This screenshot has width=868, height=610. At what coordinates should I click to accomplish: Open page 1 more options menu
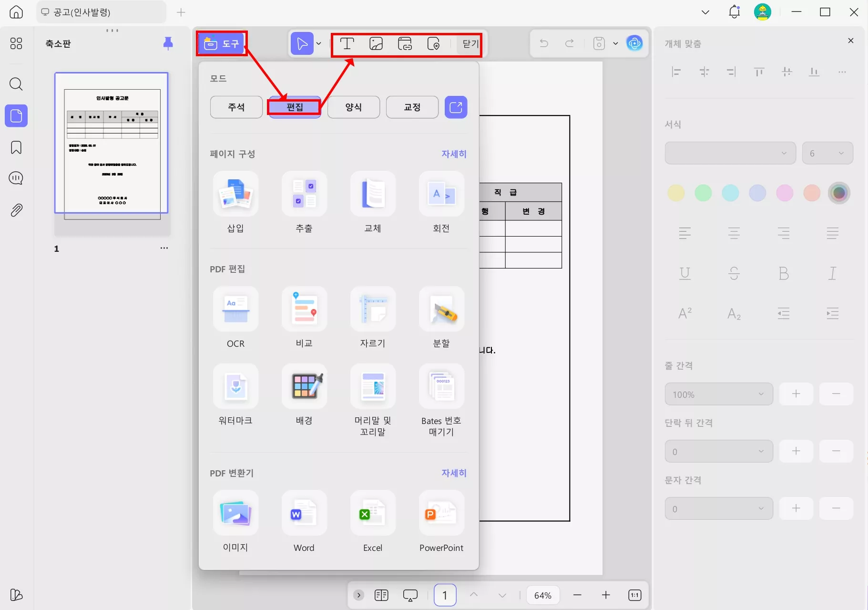tap(164, 248)
